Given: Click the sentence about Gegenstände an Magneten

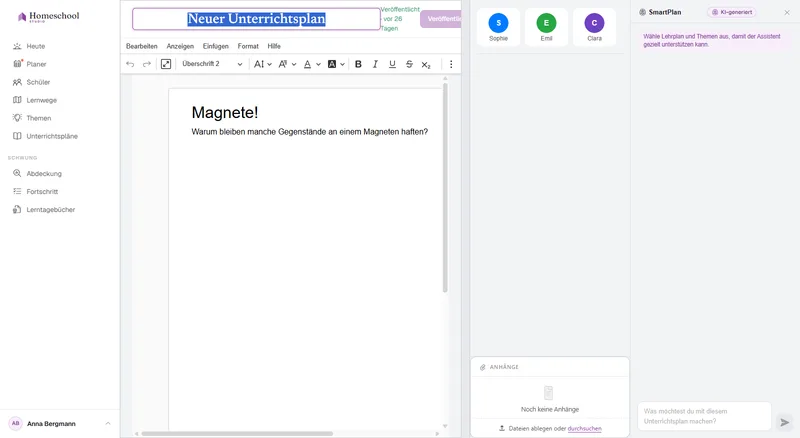Looking at the screenshot, I should click(310, 132).
